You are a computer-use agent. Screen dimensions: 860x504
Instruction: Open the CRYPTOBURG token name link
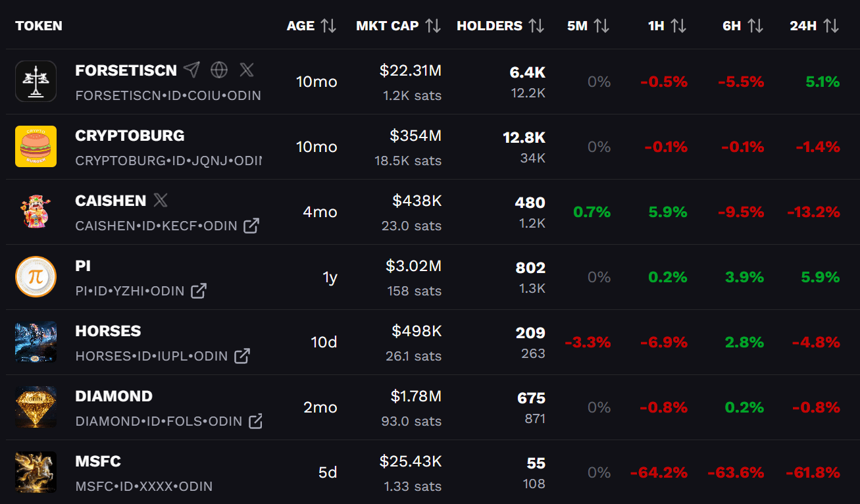click(130, 136)
